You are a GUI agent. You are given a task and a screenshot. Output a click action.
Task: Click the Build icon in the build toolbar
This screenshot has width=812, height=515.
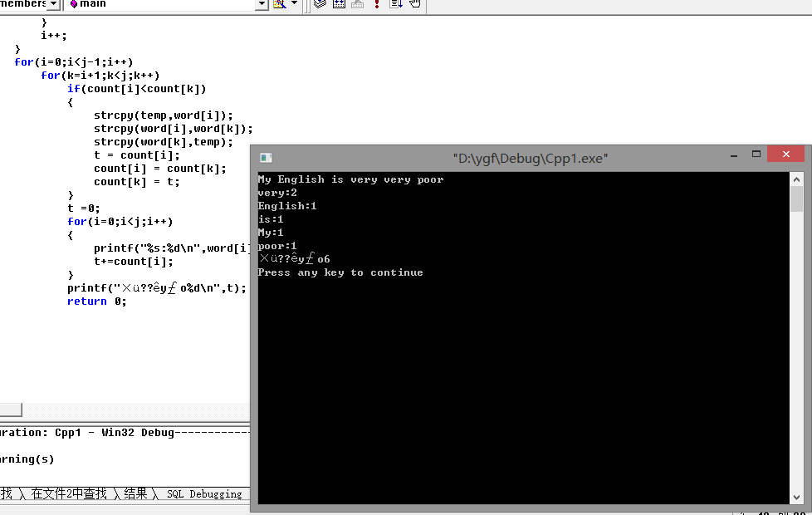pyautogui.click(x=340, y=4)
